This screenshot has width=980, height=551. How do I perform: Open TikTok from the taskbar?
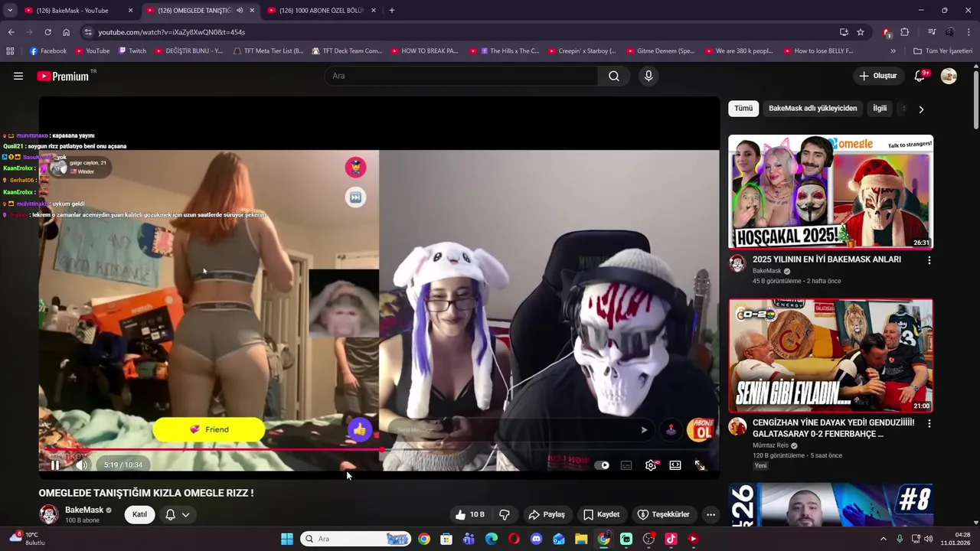point(671,539)
